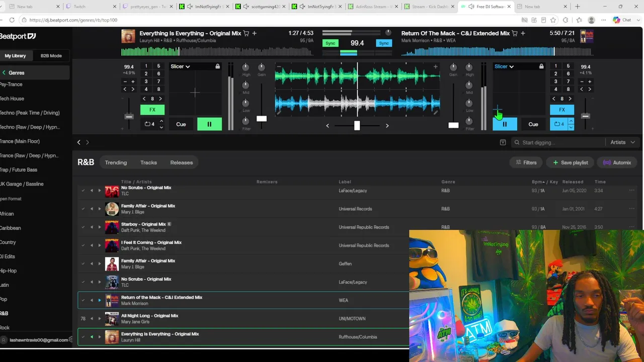Click the left deck tempo minus button

pyautogui.click(x=125, y=81)
